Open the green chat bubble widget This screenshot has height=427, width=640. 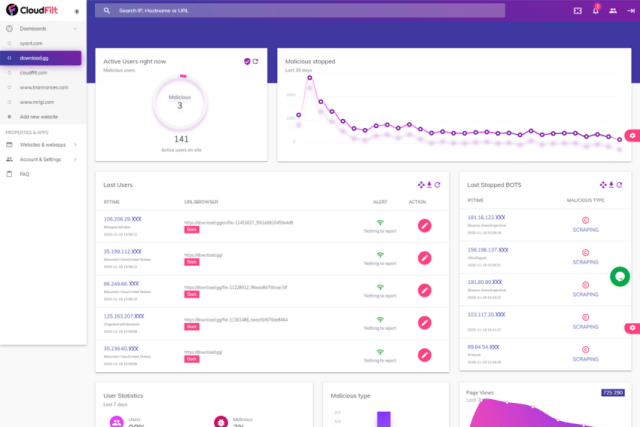(x=619, y=276)
